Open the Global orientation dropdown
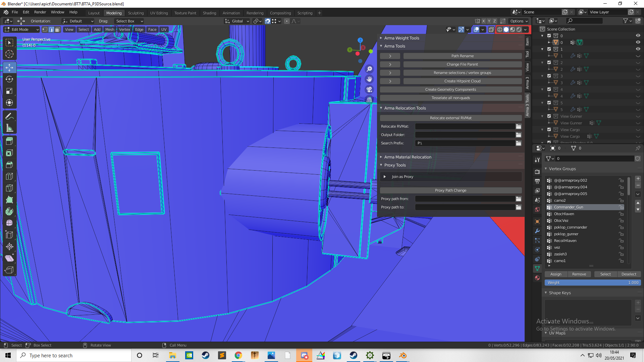The height and width of the screenshot is (362, 644). click(x=237, y=21)
